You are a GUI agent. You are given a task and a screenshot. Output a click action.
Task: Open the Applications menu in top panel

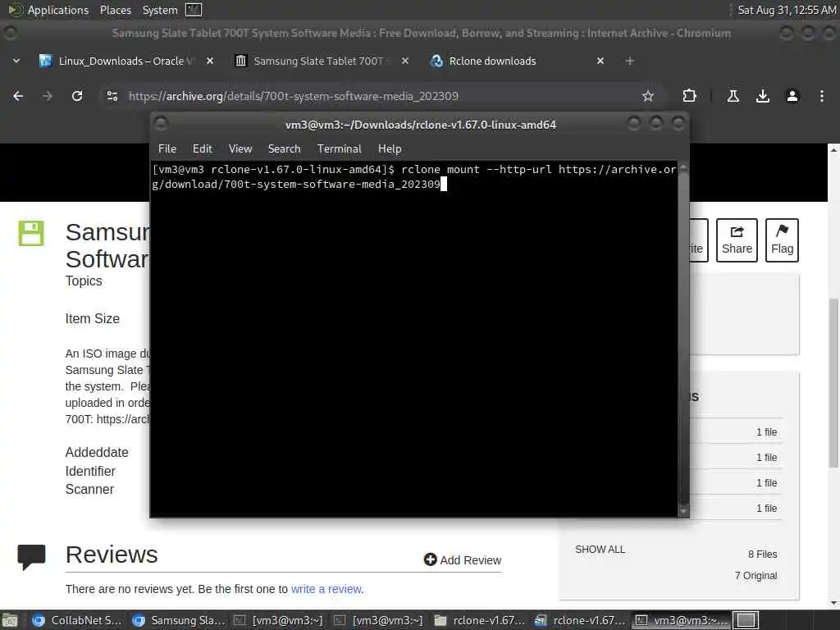(x=48, y=10)
